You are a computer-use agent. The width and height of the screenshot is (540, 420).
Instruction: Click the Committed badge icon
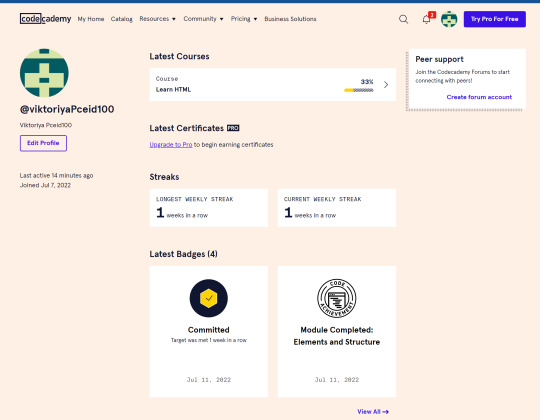pyautogui.click(x=209, y=298)
